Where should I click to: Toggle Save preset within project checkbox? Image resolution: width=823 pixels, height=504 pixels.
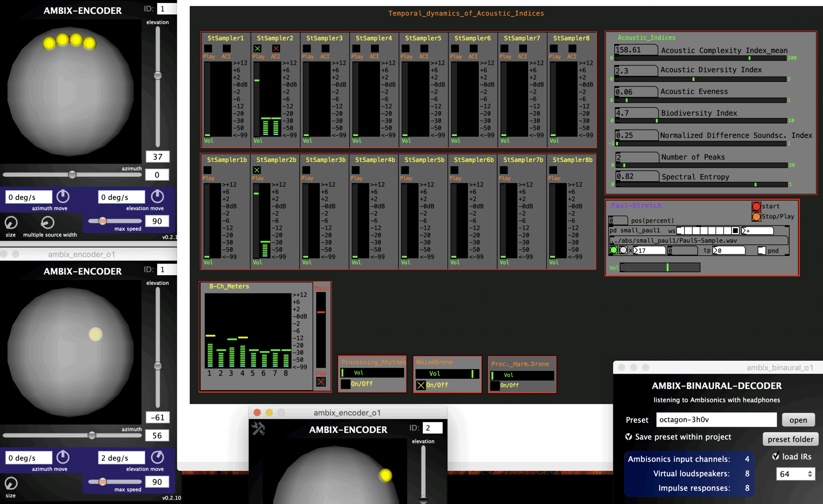(629, 437)
